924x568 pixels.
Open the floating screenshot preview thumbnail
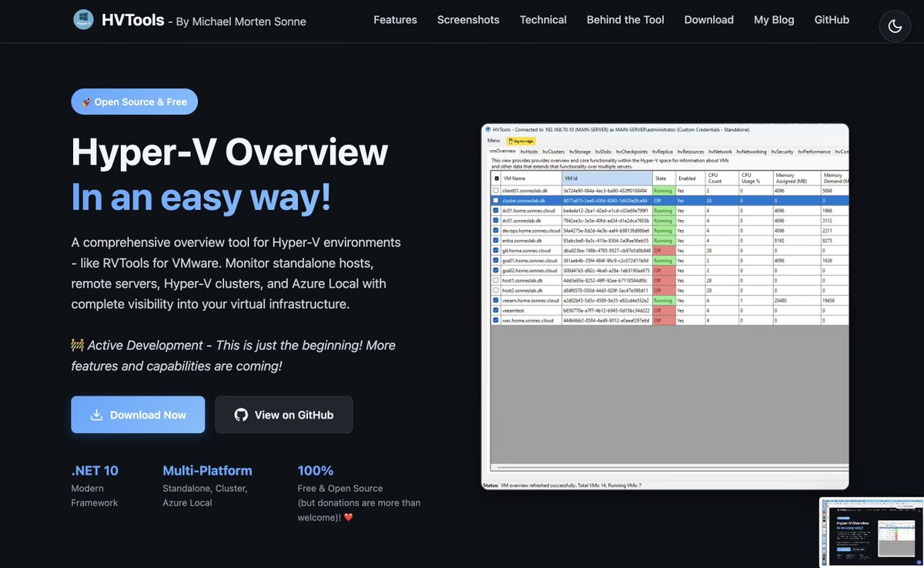coord(872,533)
